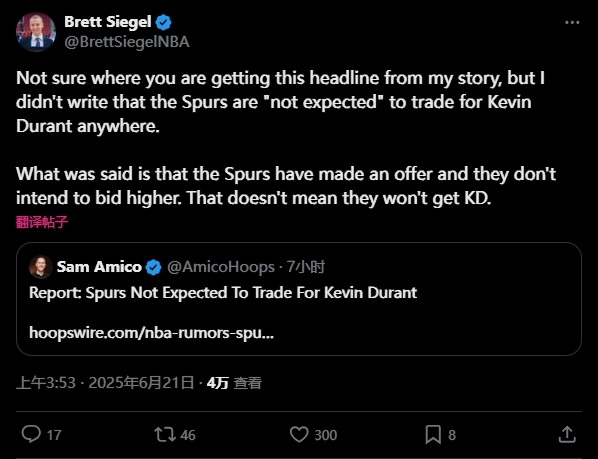Open Sam Amico's small avatar
Image resolution: width=598 pixels, height=459 pixels.
(x=41, y=267)
